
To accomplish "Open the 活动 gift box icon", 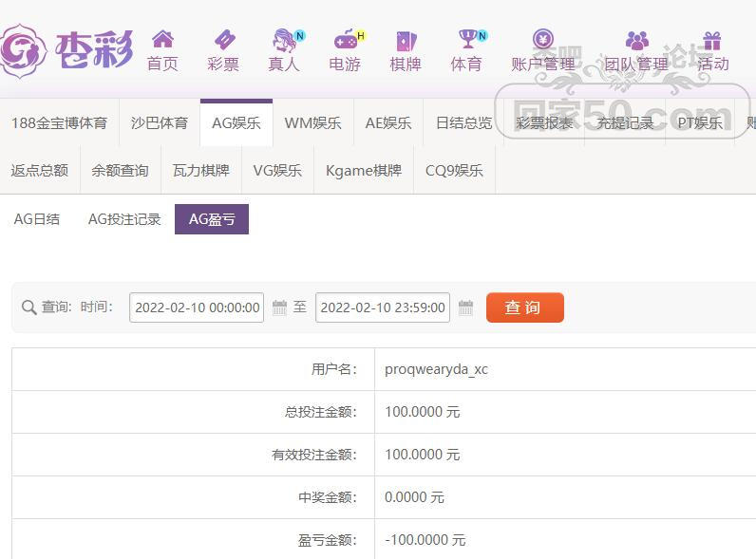I will pos(712,41).
